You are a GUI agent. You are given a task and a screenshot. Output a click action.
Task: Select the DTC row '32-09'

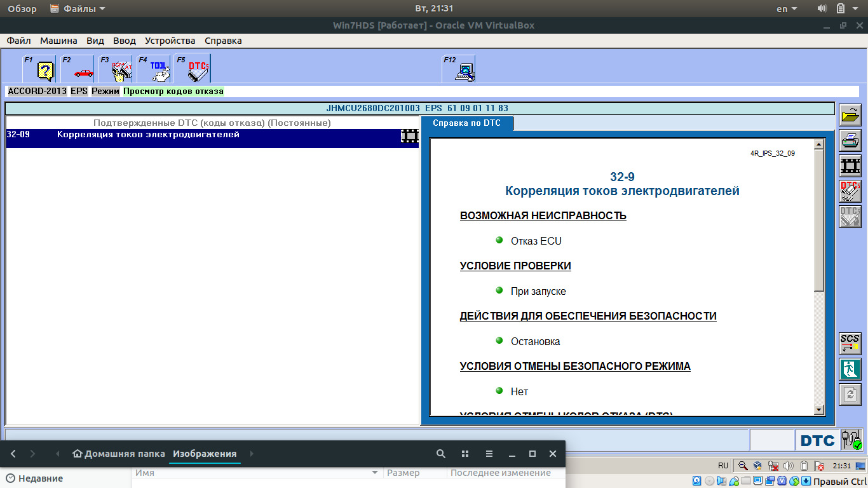212,139
